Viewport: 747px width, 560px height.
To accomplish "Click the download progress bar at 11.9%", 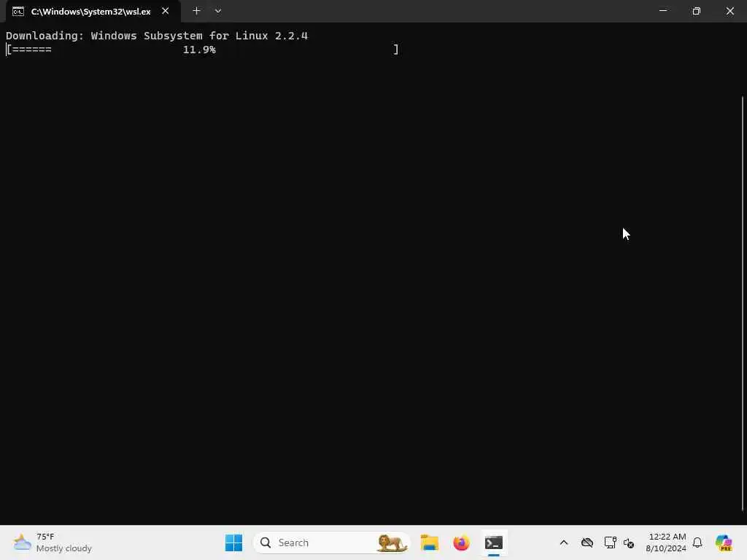I will pyautogui.click(x=202, y=50).
